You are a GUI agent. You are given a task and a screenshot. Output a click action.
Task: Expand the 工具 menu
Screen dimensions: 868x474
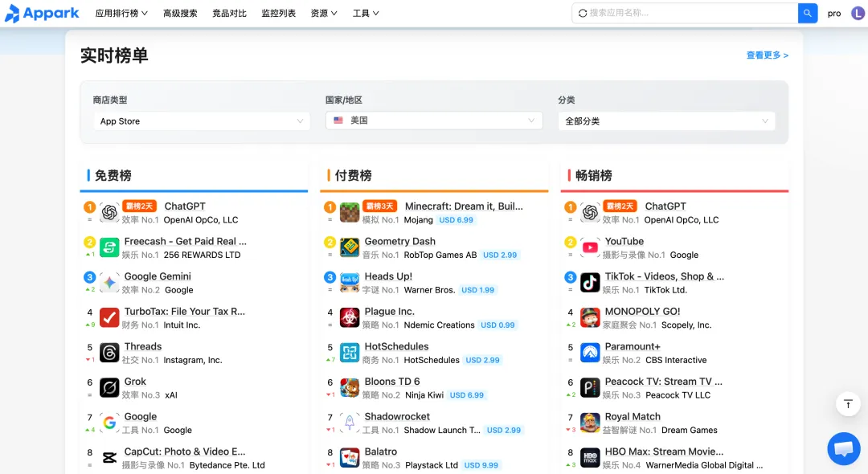point(366,14)
